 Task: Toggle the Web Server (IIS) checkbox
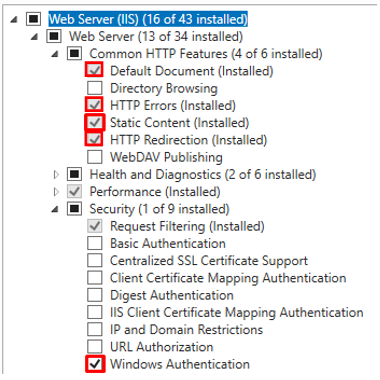click(33, 19)
